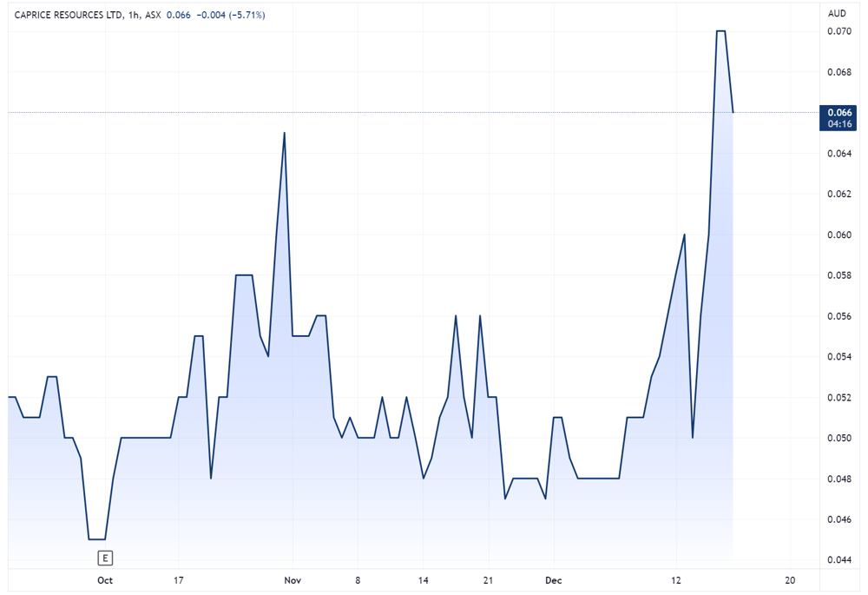Click the 0.066 last price in header
The image size is (868, 595).
coord(178,15)
